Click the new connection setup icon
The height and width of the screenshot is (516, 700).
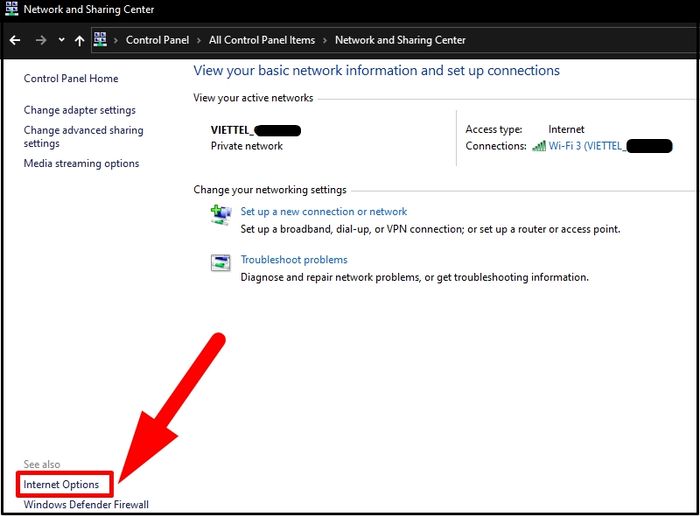(221, 215)
